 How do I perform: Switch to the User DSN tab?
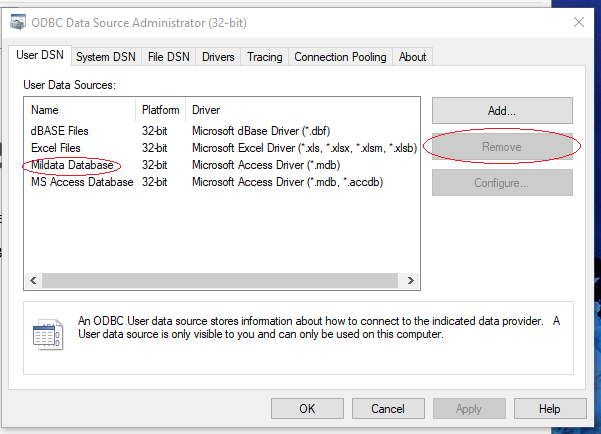pyautogui.click(x=40, y=55)
